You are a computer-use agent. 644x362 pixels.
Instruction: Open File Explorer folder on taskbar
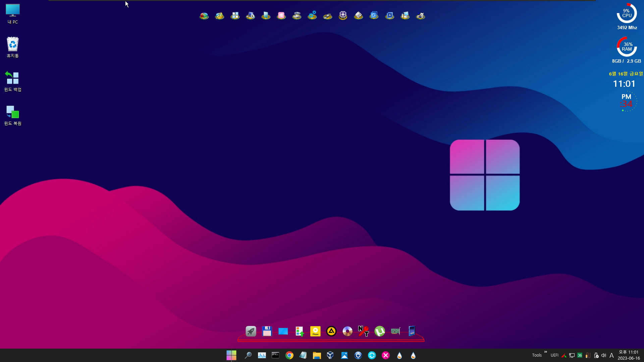tap(317, 355)
